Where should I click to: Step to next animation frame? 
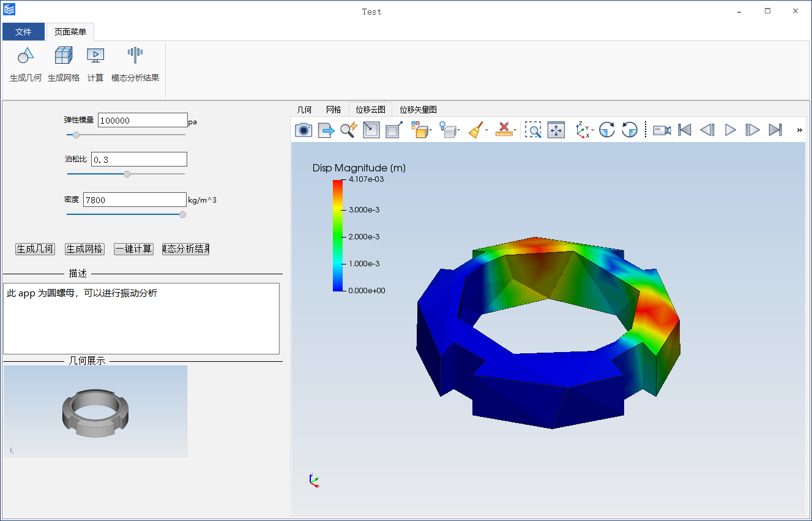tap(753, 130)
